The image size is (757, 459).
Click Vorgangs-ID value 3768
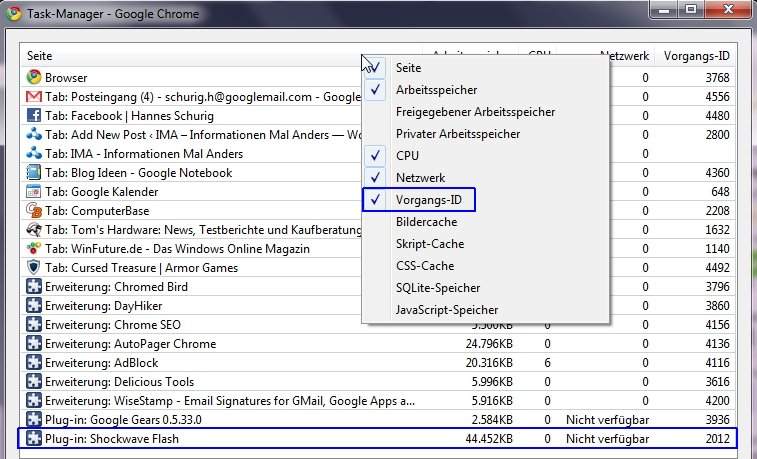pos(717,77)
